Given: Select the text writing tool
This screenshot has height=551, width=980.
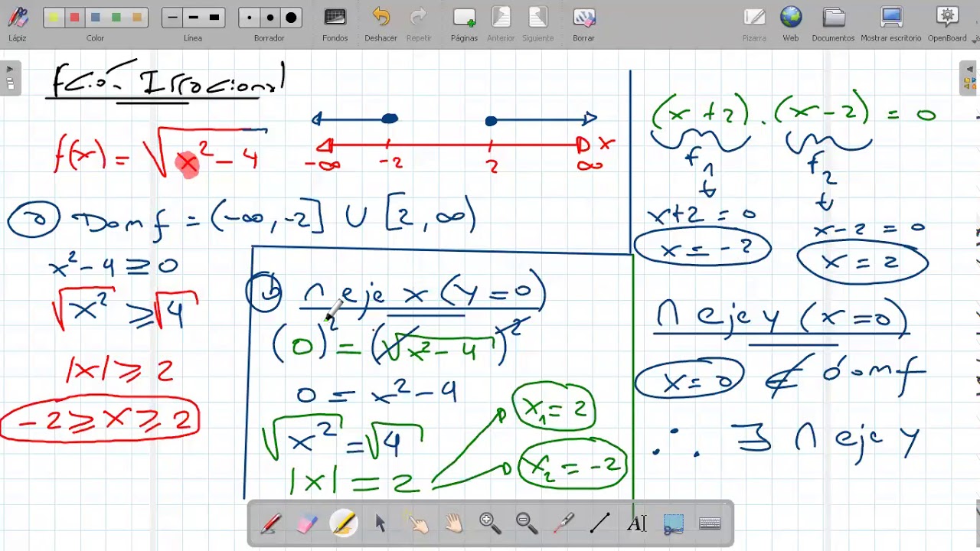Looking at the screenshot, I should click(637, 523).
